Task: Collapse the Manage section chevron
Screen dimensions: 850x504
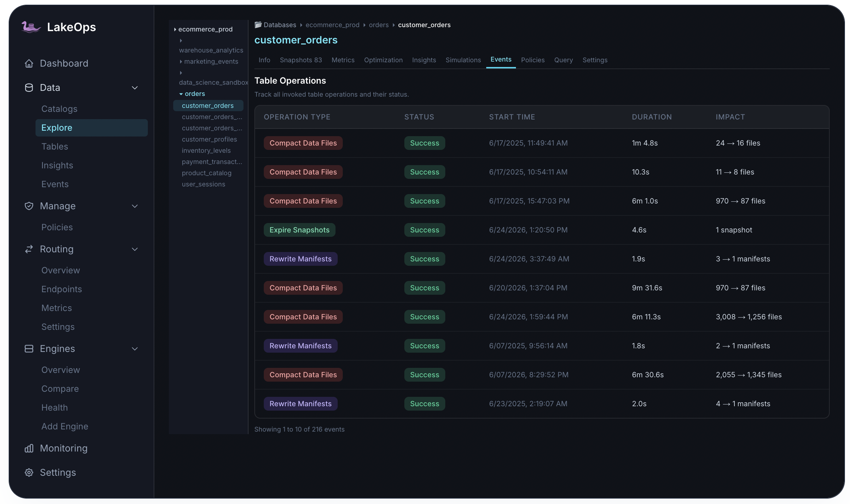Action: tap(135, 206)
